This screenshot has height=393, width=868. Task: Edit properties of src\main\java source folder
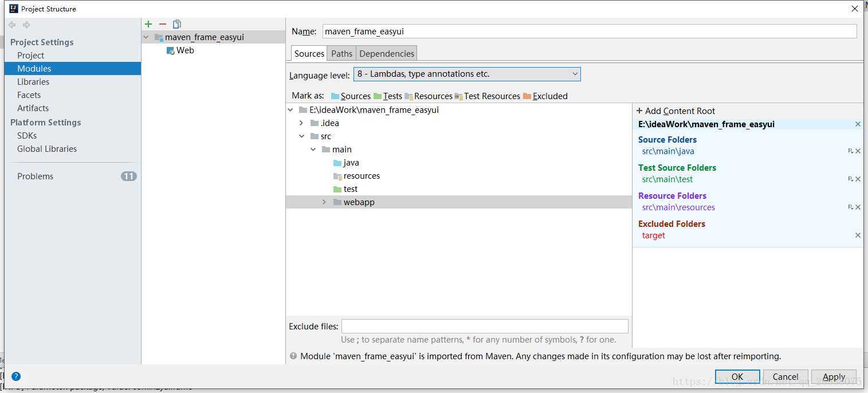[851, 151]
